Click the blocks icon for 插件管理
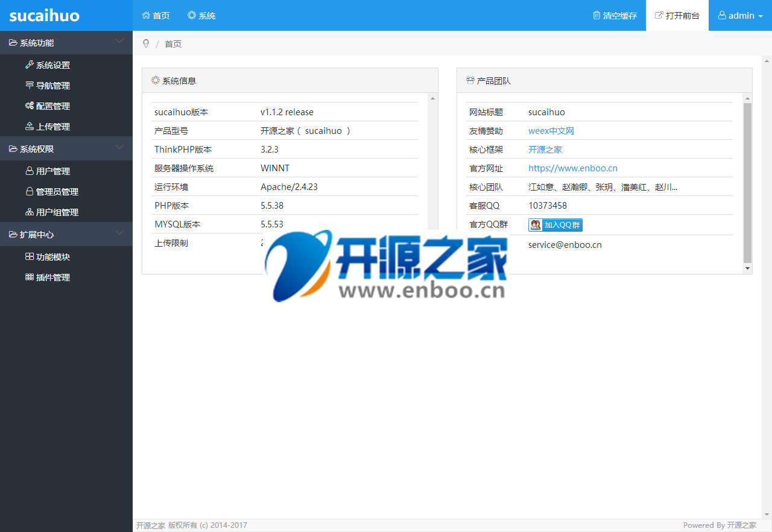The image size is (772, 532). pyautogui.click(x=30, y=277)
